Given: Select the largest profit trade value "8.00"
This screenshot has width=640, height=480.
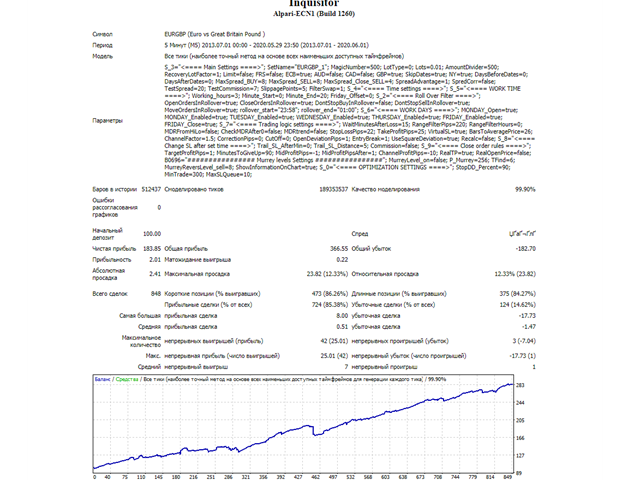Looking at the screenshot, I should click(x=342, y=316).
